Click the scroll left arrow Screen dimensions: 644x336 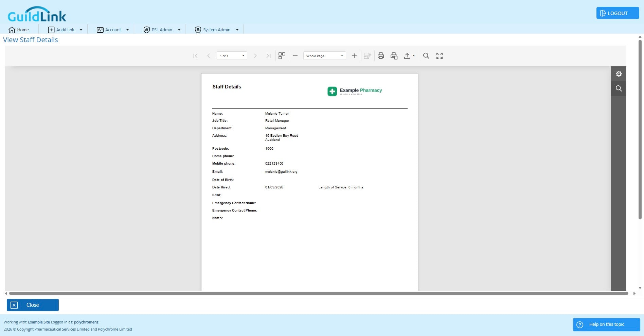tap(6, 293)
